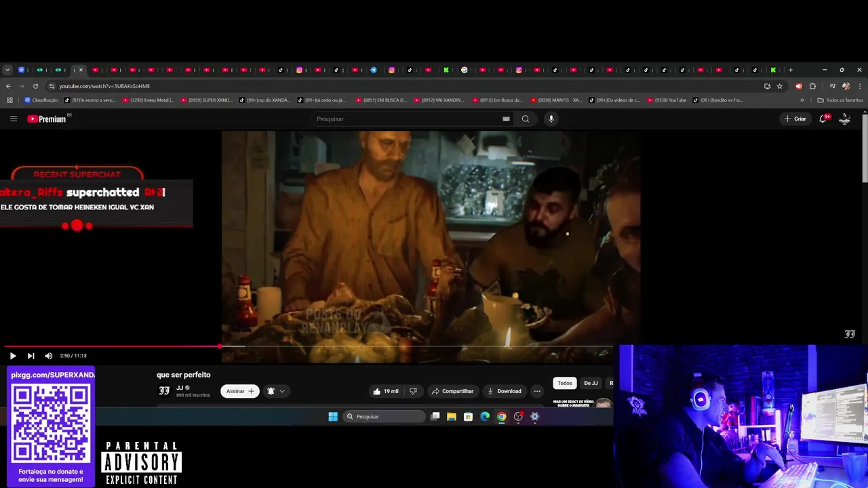Open the Classificação bookmark
This screenshot has width=868, height=488.
(x=41, y=100)
